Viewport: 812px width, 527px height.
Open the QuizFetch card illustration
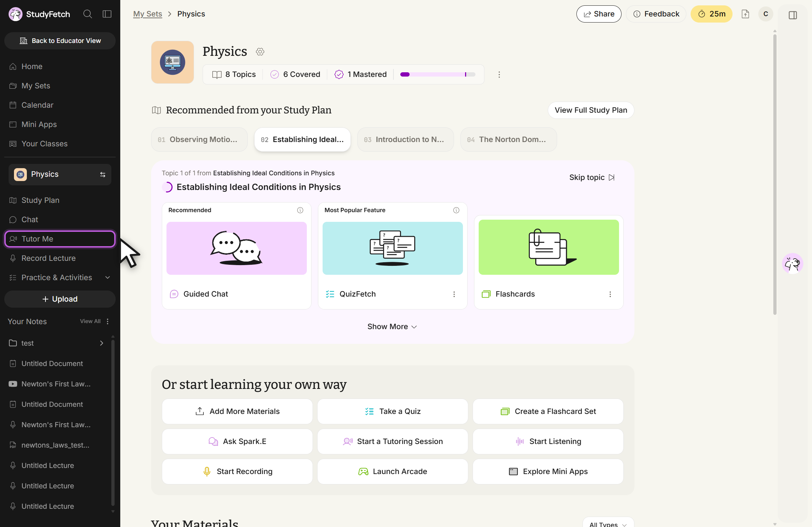click(393, 248)
